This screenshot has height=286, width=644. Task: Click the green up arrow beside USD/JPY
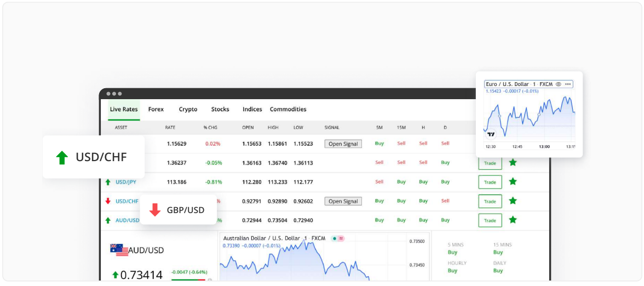pos(108,182)
